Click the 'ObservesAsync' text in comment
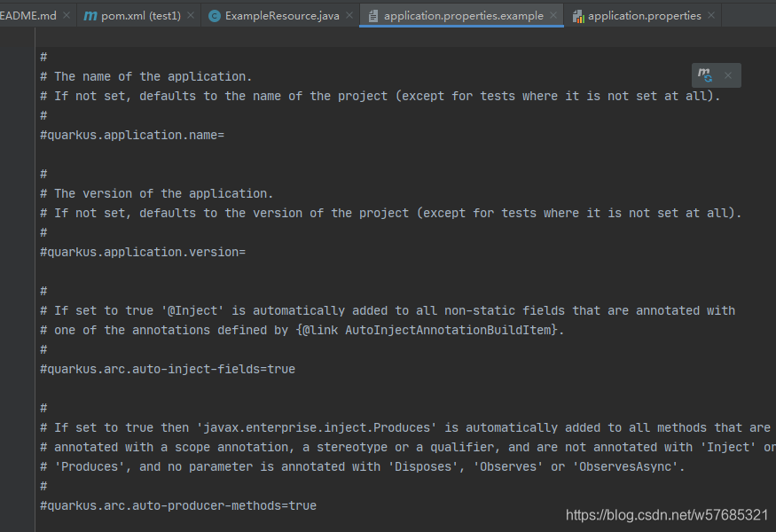This screenshot has width=776, height=532. coord(625,466)
